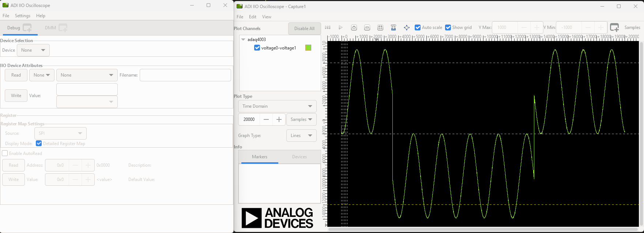
Task: Click the save/export plot icon
Action: click(393, 27)
